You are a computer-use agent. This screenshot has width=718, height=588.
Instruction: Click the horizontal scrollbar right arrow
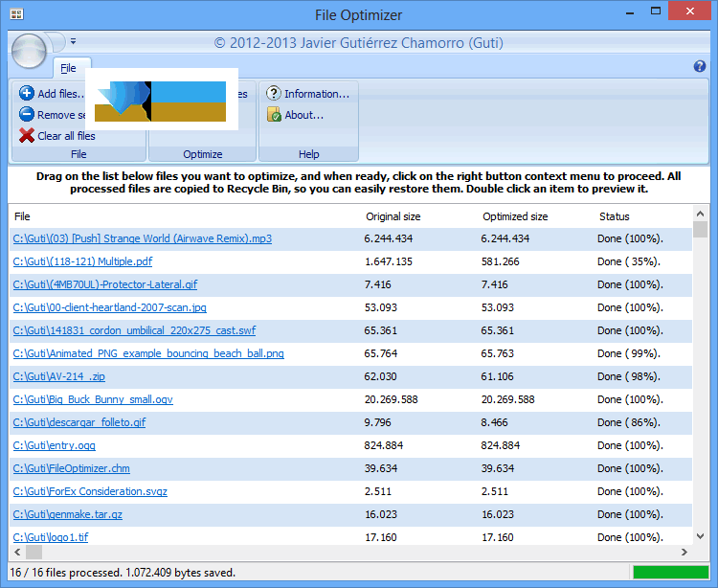(684, 552)
